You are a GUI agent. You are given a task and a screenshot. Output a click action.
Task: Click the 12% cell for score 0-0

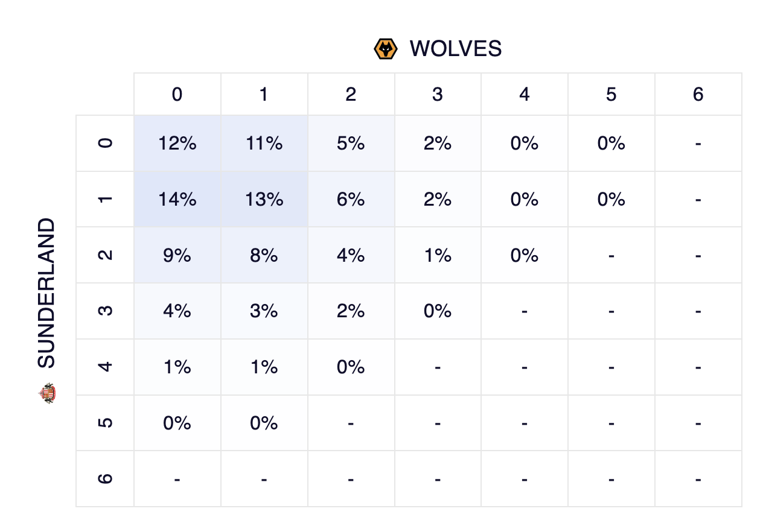[x=177, y=144]
